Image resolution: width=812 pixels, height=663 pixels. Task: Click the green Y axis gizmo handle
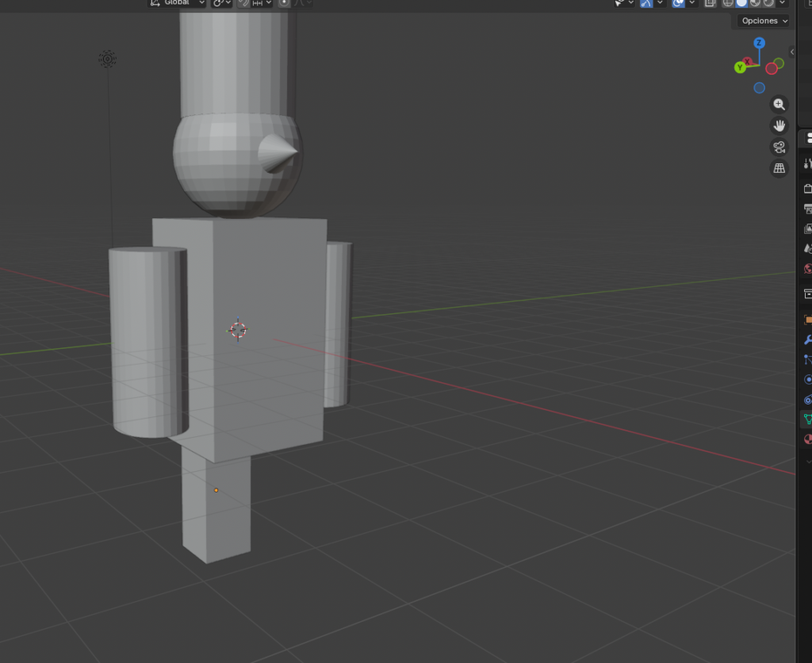(740, 67)
